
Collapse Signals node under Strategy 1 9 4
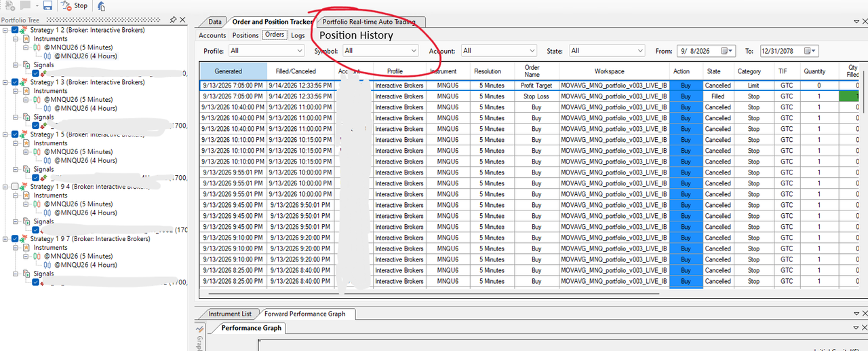pos(16,221)
